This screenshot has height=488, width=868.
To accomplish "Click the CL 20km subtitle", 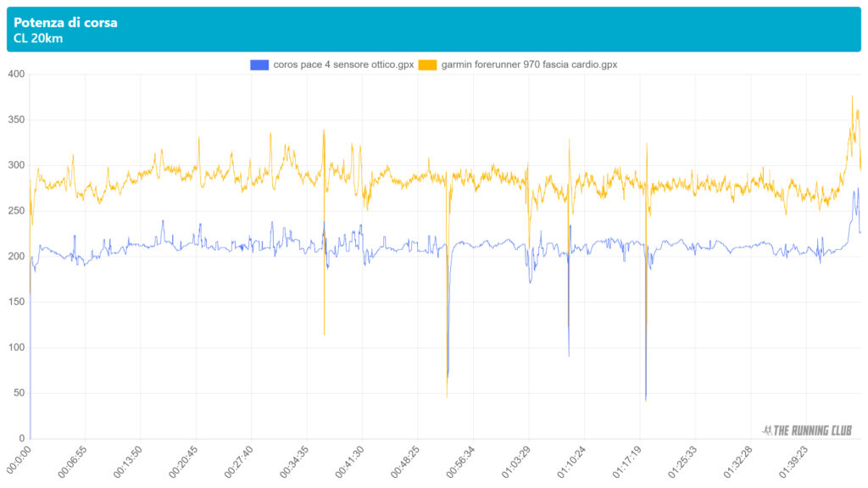I will tap(38, 38).
